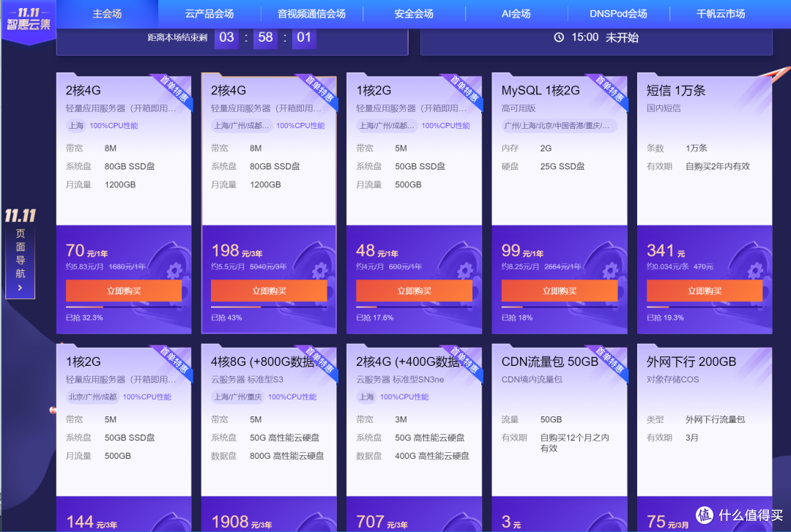
Task: Switch to the DNSPod会场 tab
Action: pos(618,14)
